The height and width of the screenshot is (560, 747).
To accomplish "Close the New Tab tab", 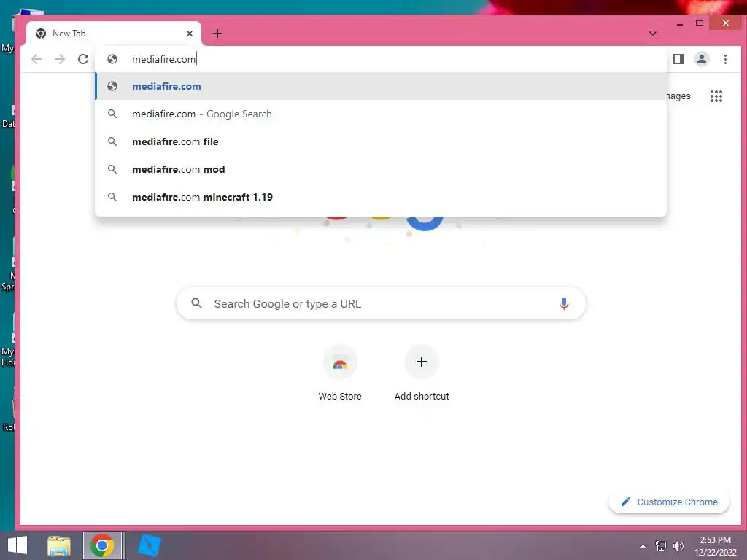I will pos(190,34).
